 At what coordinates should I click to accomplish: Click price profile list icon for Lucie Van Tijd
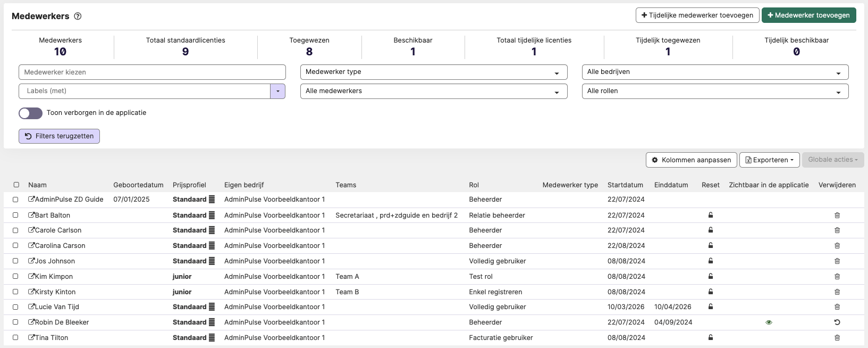212,306
